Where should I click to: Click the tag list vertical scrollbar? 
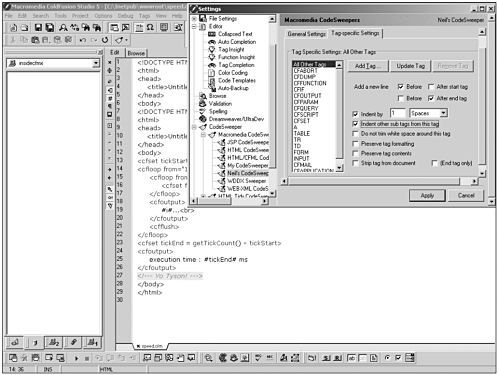tap(339, 116)
